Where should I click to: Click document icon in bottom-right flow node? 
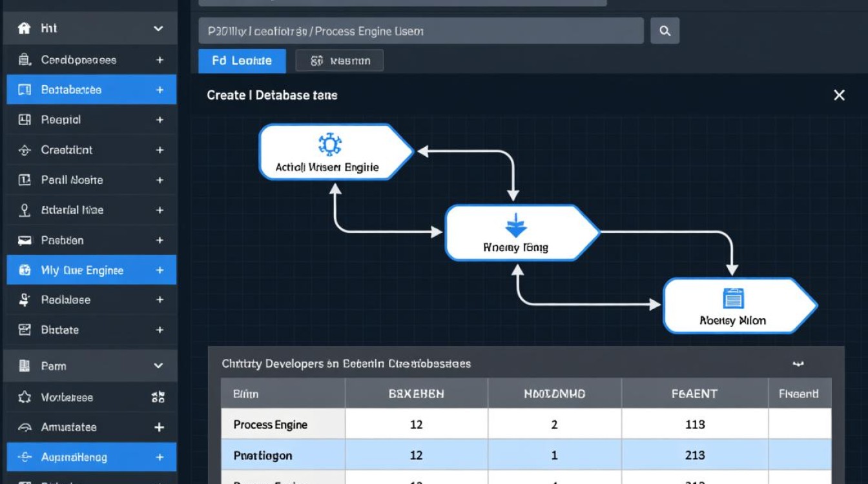pyautogui.click(x=732, y=298)
